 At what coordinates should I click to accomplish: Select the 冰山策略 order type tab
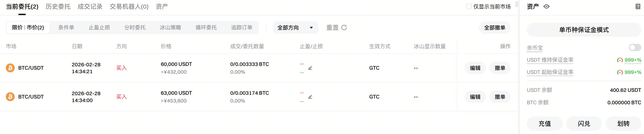pos(171,28)
